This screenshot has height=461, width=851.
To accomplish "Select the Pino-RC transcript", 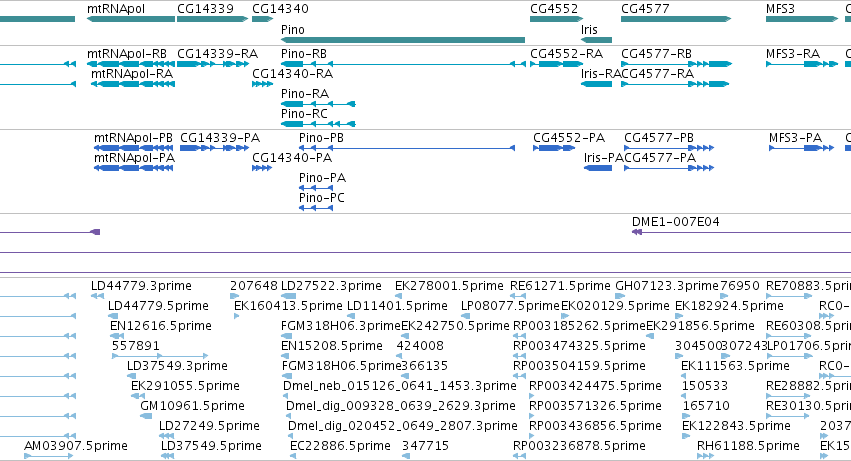I will click(318, 124).
